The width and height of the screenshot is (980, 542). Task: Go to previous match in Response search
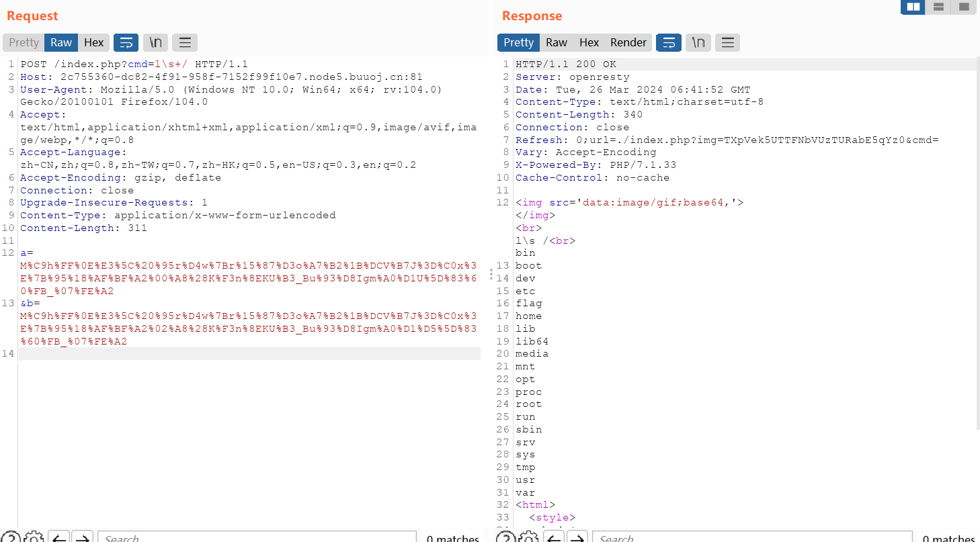555,538
